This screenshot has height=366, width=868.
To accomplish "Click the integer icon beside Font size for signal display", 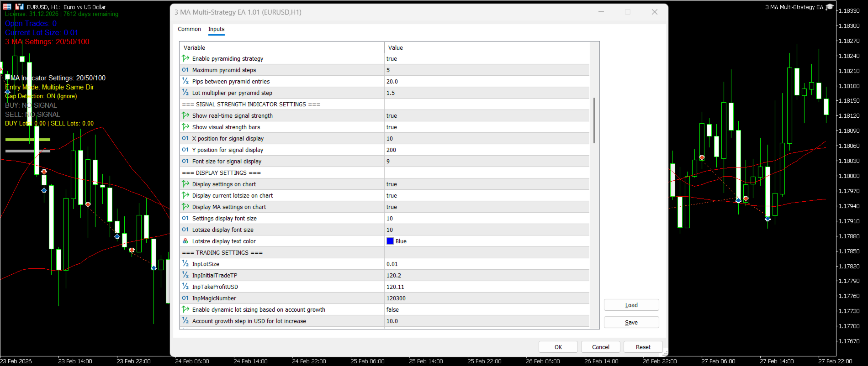I will (x=185, y=161).
